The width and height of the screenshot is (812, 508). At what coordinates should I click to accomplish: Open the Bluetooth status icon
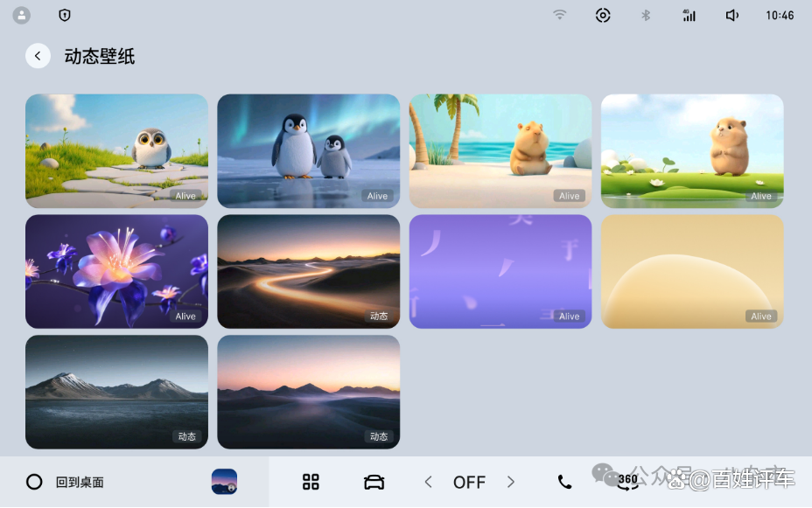646,15
